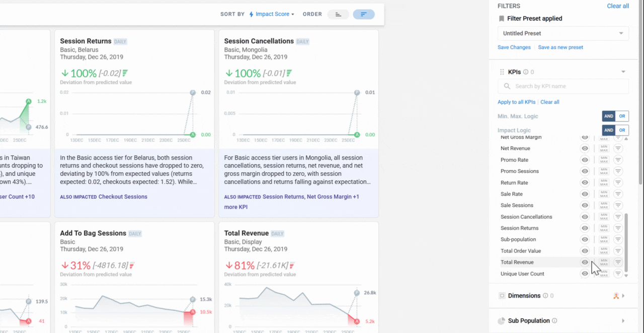Click KPI list scroll-down arrow

click(626, 276)
